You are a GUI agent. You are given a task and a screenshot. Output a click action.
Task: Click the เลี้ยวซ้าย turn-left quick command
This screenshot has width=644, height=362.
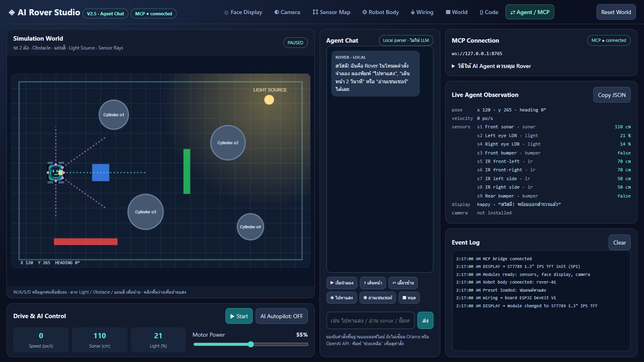tap(403, 283)
